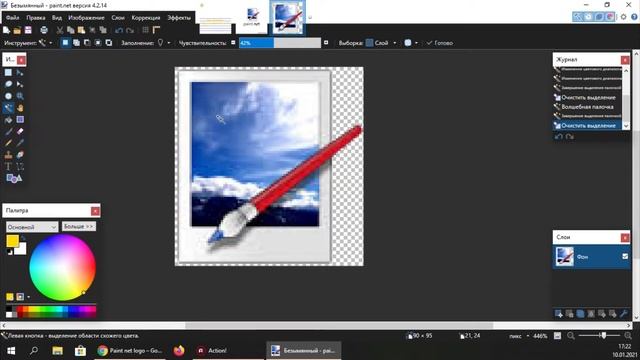640x360 pixels.
Task: Select the Paint Bucket tool
Action: coord(8,120)
